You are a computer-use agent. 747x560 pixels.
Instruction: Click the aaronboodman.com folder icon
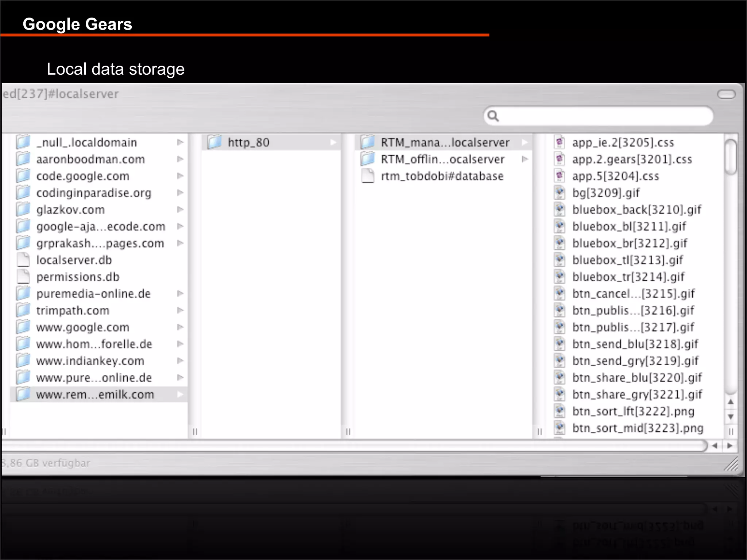pos(23,159)
